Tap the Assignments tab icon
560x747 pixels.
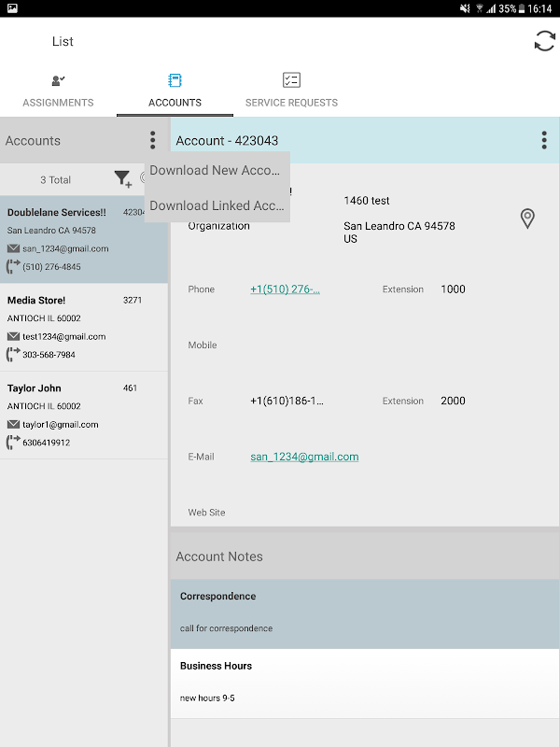tap(58, 81)
